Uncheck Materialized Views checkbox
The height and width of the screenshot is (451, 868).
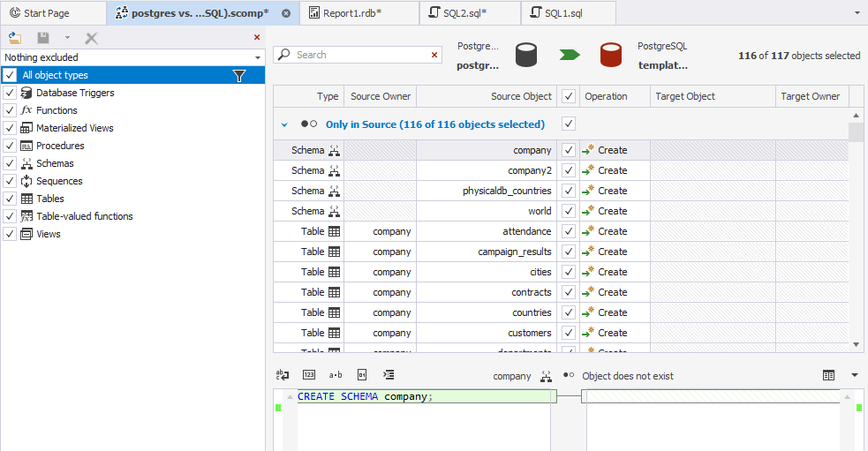(x=10, y=128)
